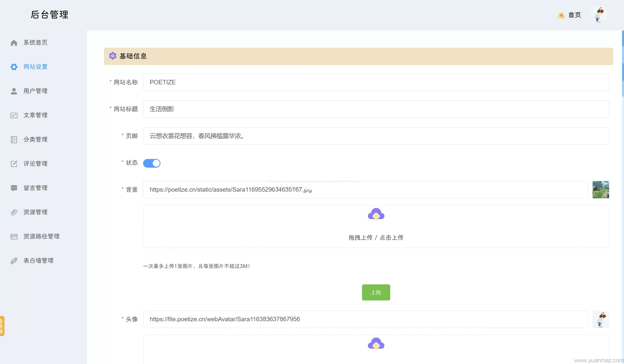Click the 后台管理 title
This screenshot has height=364, width=624.
pyautogui.click(x=50, y=15)
